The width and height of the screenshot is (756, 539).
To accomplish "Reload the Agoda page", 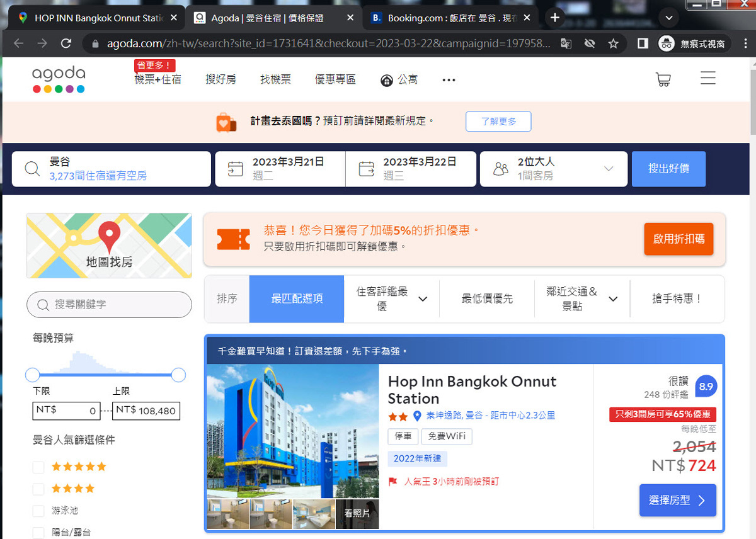I will click(66, 43).
